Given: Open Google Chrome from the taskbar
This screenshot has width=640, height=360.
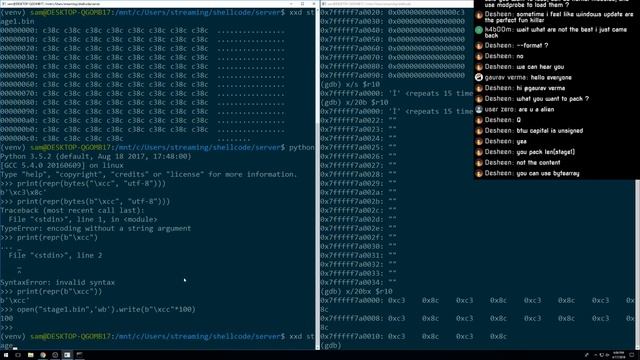Looking at the screenshot, I should pyautogui.click(x=43, y=355).
